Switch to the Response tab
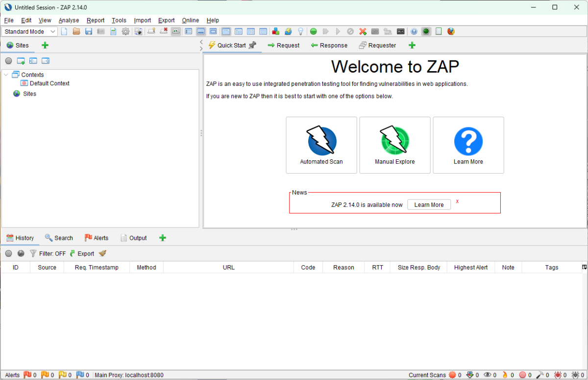588x380 pixels. [x=329, y=45]
